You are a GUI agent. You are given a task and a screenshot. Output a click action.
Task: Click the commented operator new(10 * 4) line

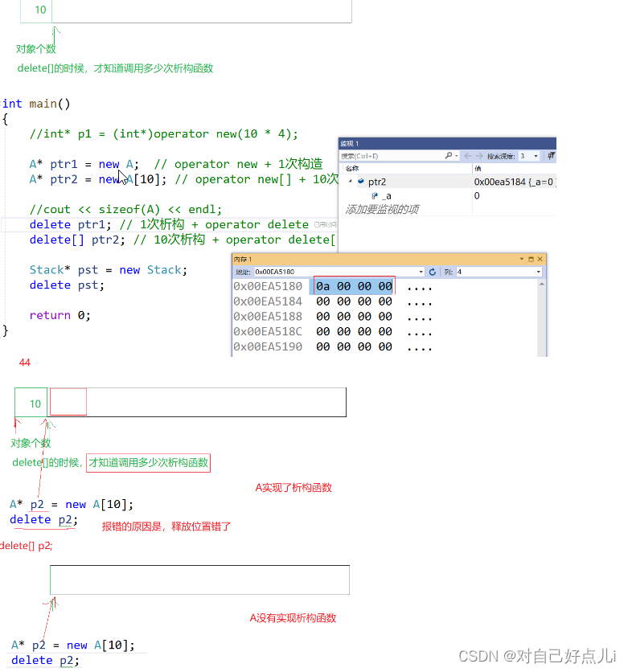[x=163, y=134]
